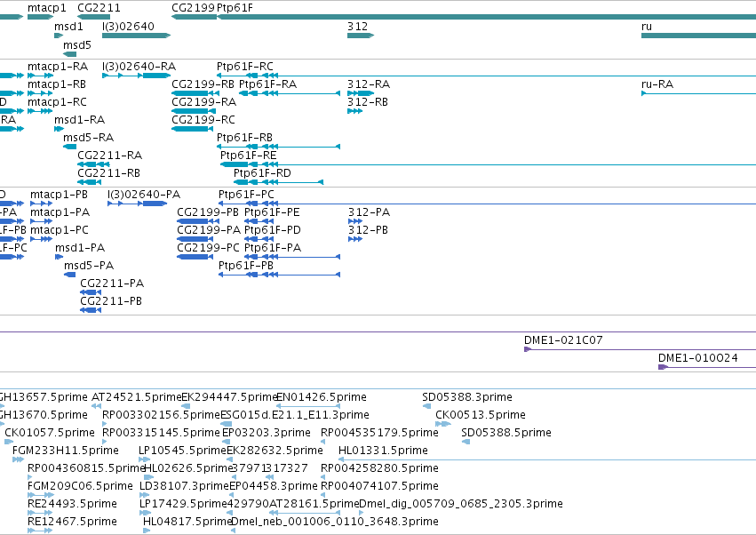Select the msd5 gene arrow

coord(70,54)
